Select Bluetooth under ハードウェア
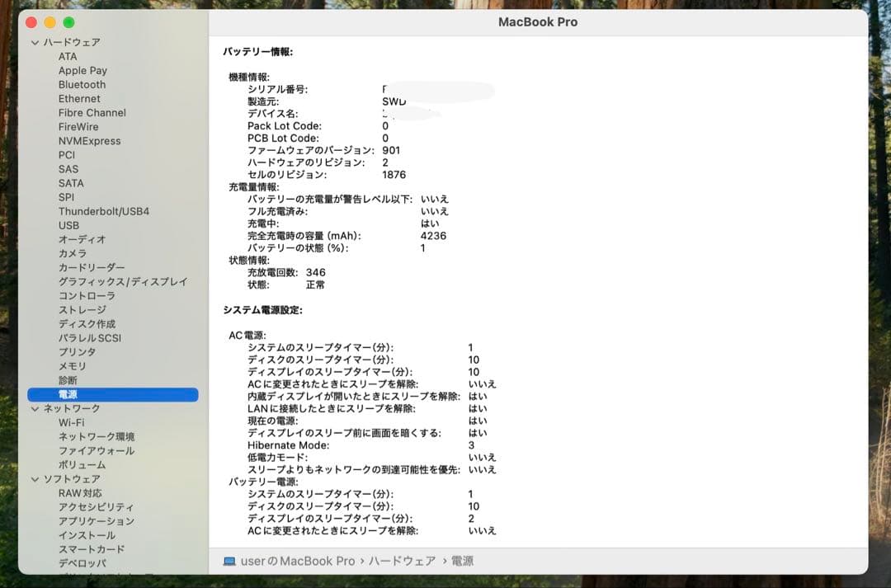The height and width of the screenshot is (588, 891). pyautogui.click(x=82, y=84)
